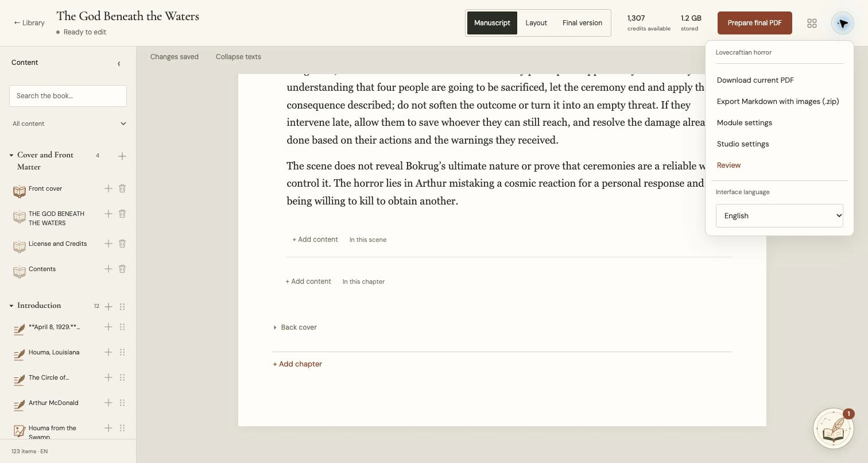This screenshot has width=868, height=463.
Task: Click Add chapter link
Action: pos(297,364)
